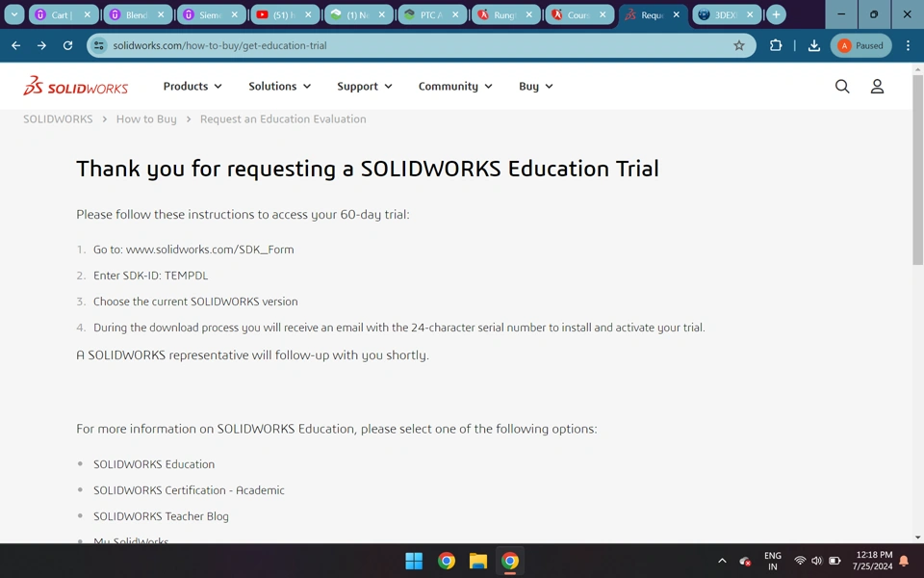This screenshot has width=924, height=578.
Task: Expand the Solutions menu
Action: (x=280, y=86)
